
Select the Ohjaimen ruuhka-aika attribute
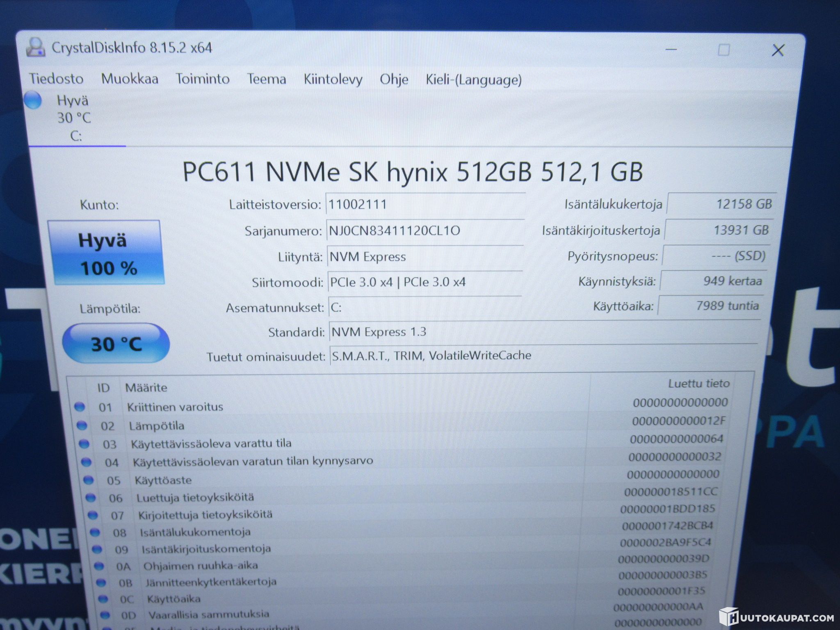pos(201,566)
